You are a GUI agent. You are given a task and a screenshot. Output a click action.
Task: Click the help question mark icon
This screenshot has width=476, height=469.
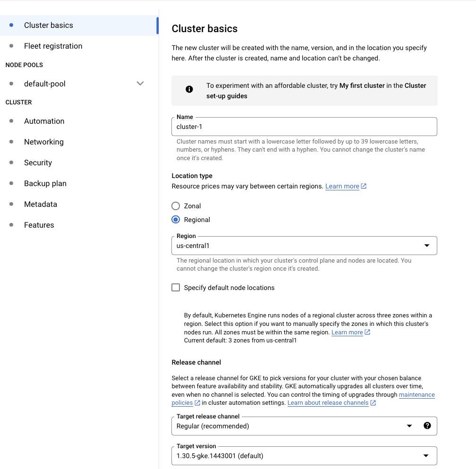tap(427, 426)
